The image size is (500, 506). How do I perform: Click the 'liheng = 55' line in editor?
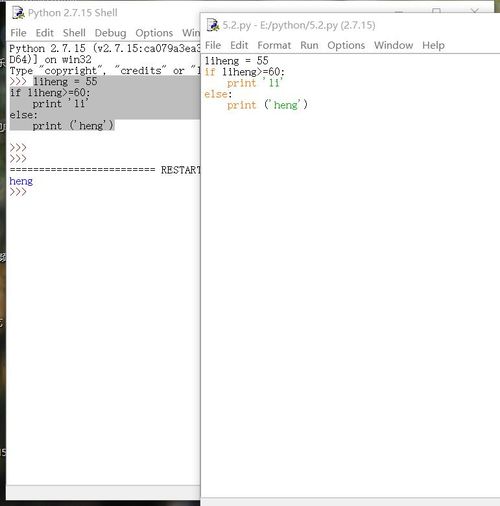[237, 61]
